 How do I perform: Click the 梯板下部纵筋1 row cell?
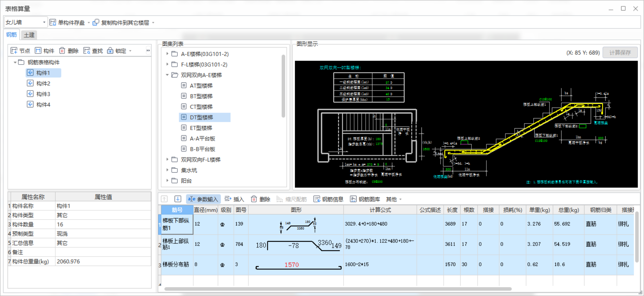[x=177, y=224]
